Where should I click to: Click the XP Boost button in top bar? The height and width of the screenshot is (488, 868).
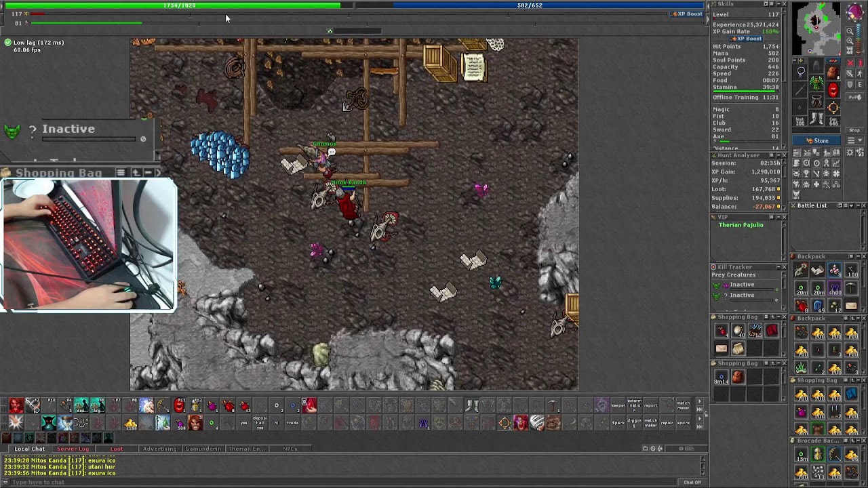pyautogui.click(x=686, y=14)
